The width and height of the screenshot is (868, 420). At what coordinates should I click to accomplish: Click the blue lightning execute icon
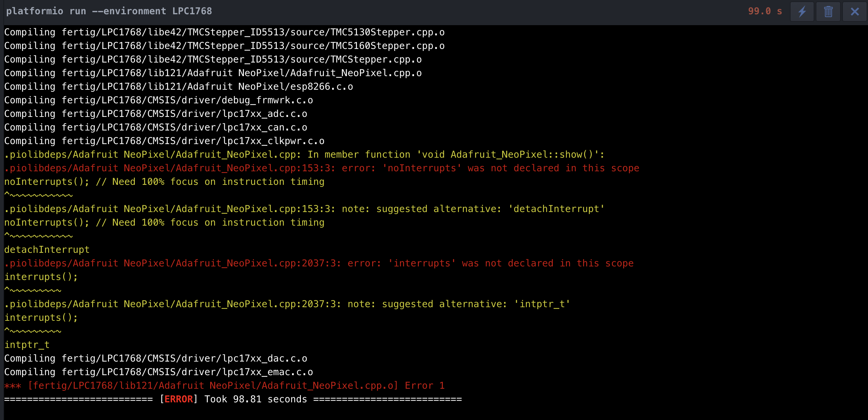(802, 11)
